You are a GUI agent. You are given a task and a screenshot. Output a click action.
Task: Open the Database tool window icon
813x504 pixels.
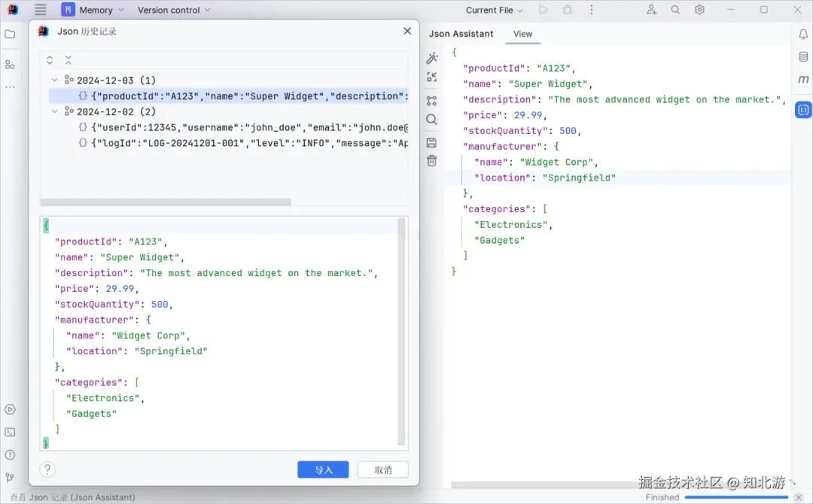point(803,57)
